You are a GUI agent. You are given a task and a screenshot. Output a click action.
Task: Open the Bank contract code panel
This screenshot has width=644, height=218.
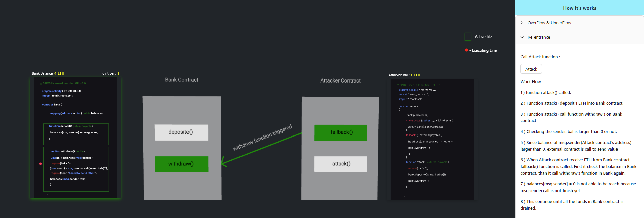75,138
